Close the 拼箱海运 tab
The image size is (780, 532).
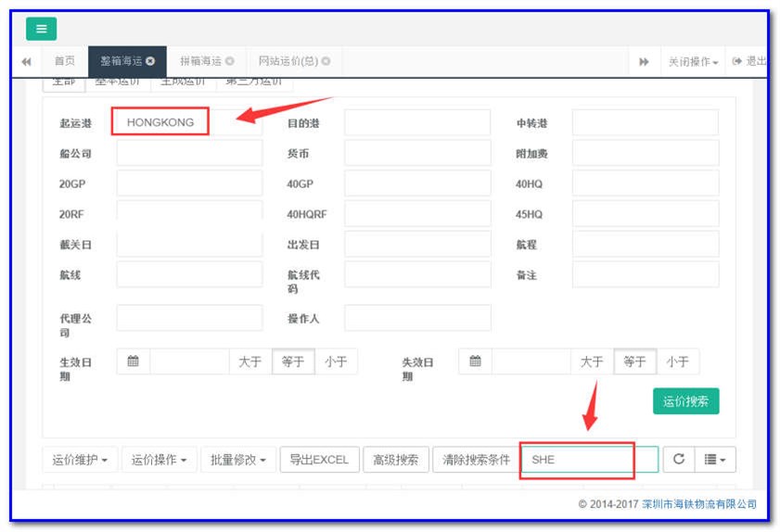(229, 61)
